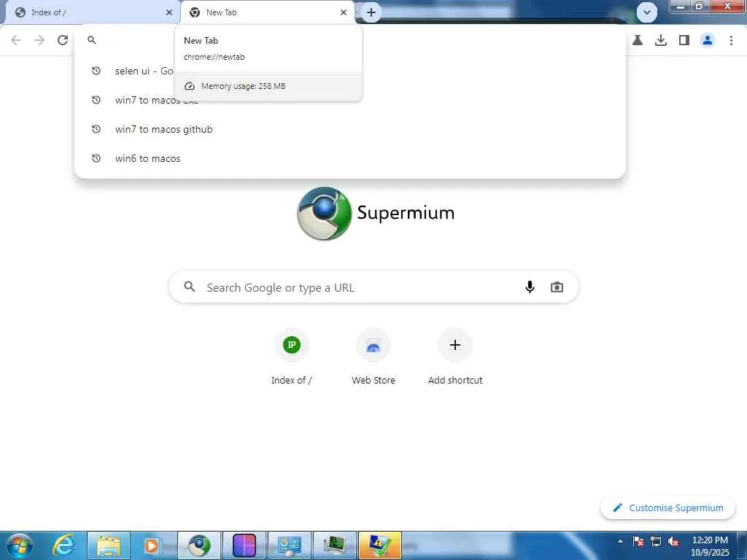Reload the current page
Viewport: 747px width, 560px height.
pyautogui.click(x=63, y=40)
